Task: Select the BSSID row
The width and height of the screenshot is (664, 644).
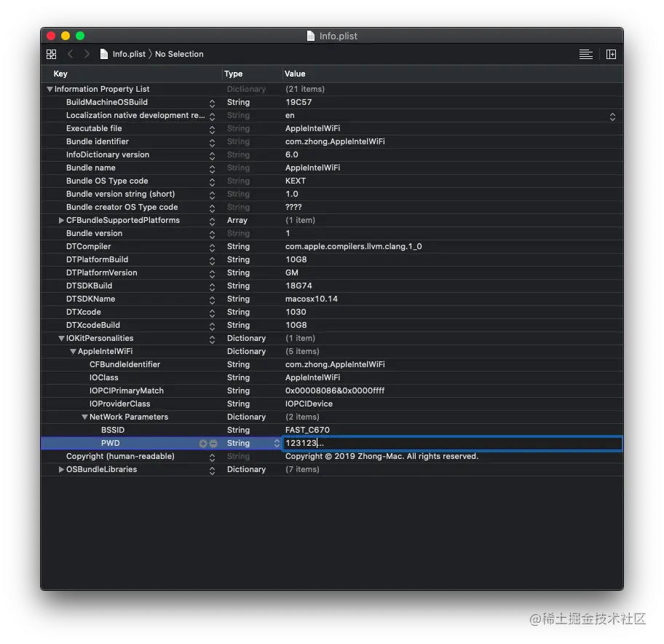Action: [331, 430]
